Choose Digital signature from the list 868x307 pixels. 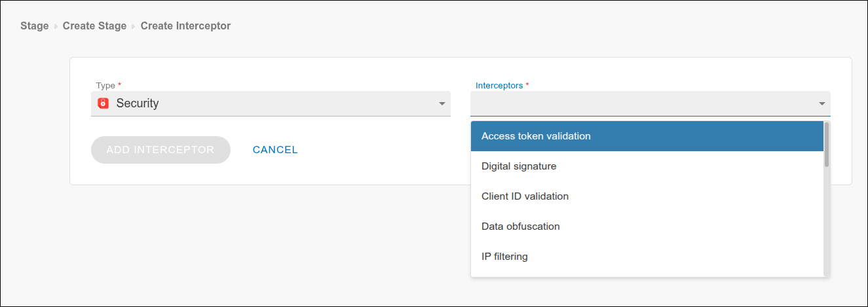[x=519, y=166]
